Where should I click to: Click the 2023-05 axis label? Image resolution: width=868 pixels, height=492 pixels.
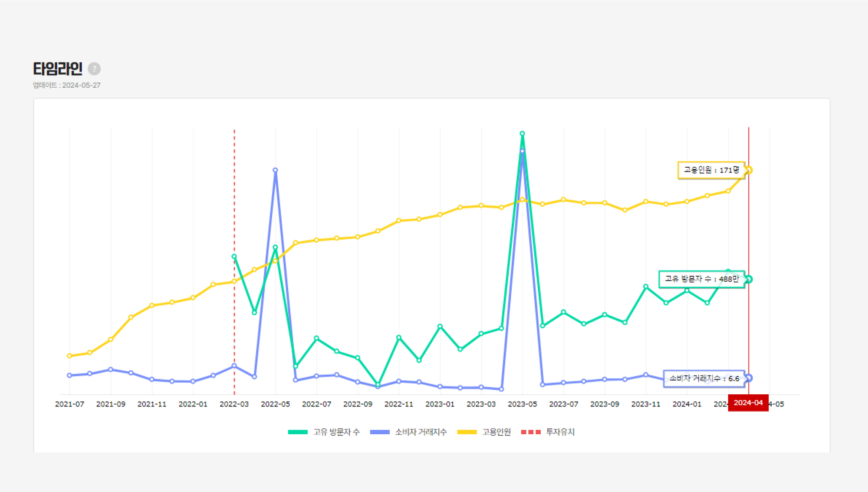click(522, 404)
